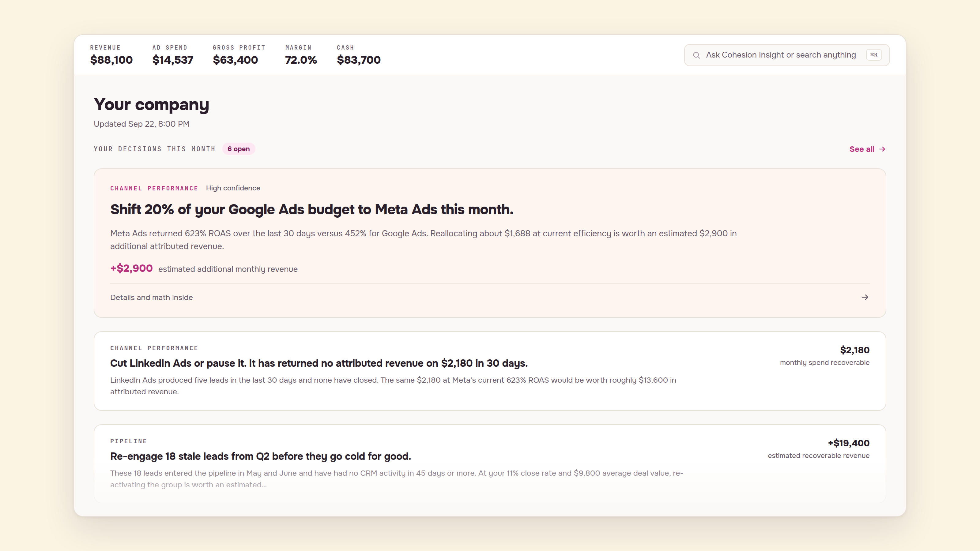Image resolution: width=980 pixels, height=551 pixels.
Task: Click the 18 leads entered pipeline description
Action: point(397,479)
